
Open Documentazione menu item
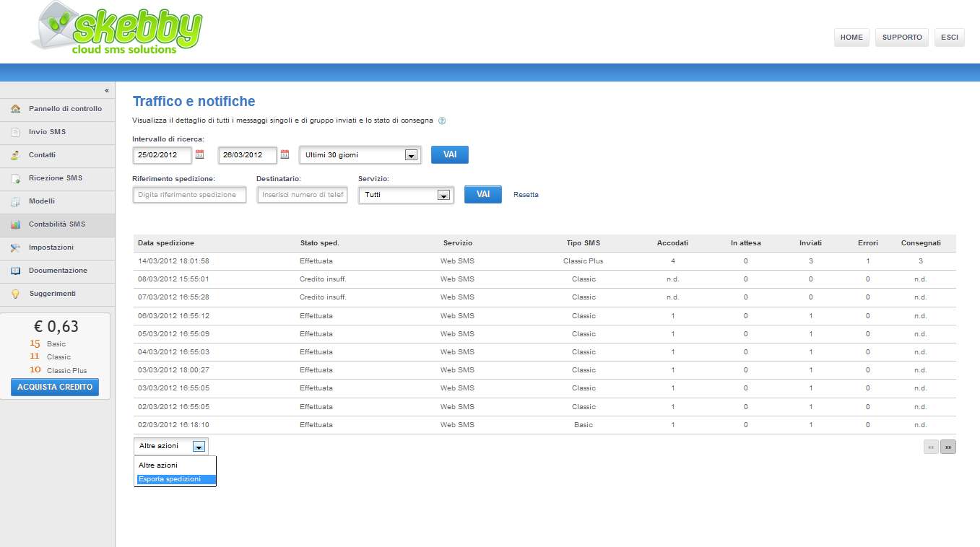58,271
